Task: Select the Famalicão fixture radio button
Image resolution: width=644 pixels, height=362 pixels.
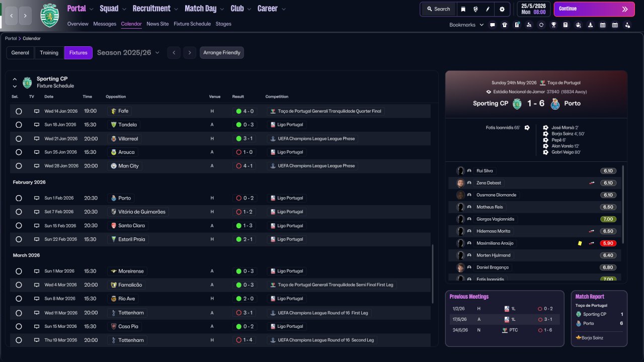Action: [x=19, y=285]
